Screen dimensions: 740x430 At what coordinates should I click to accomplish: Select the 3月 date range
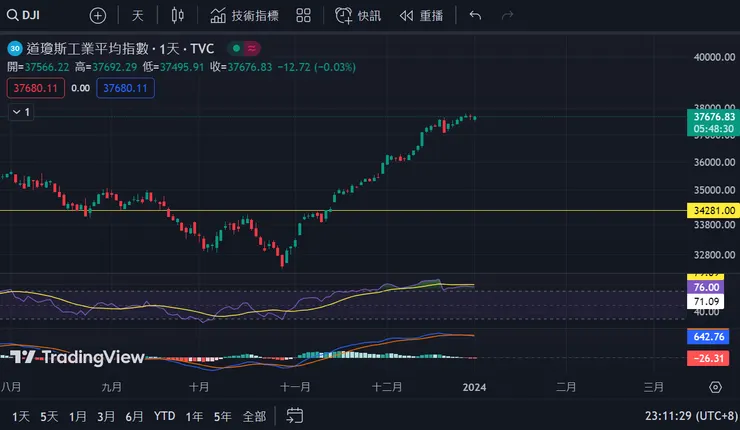coord(106,416)
